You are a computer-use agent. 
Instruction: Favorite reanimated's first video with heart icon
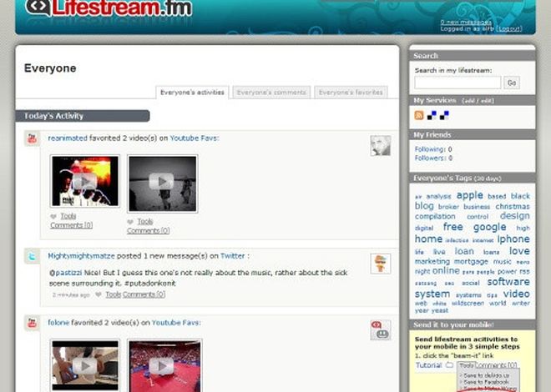point(53,217)
